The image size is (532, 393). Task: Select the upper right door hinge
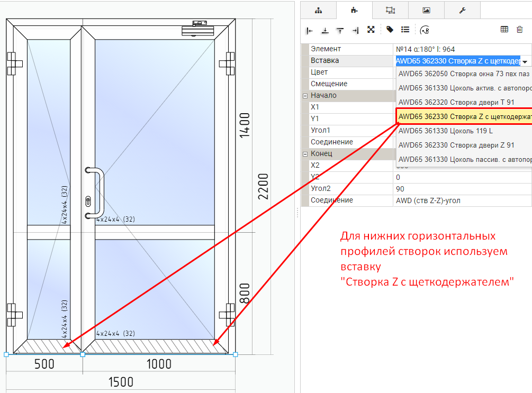click(227, 63)
